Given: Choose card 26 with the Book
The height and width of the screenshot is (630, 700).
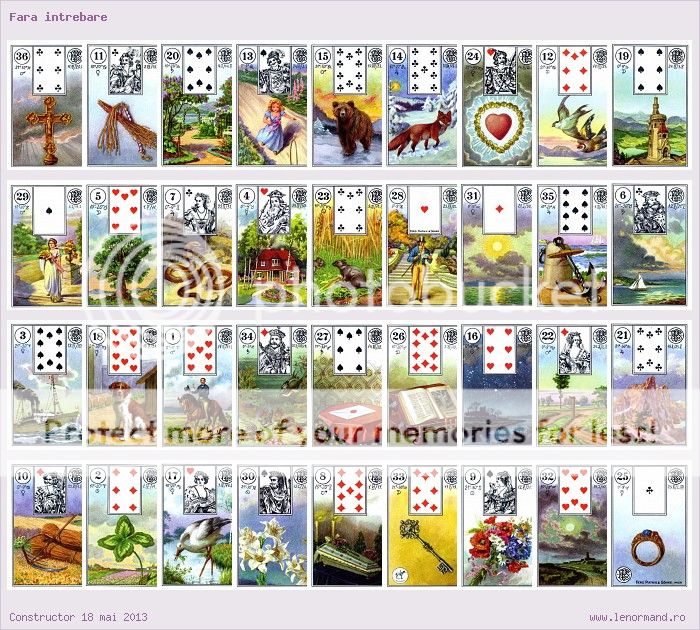Looking at the screenshot, I should (422, 385).
